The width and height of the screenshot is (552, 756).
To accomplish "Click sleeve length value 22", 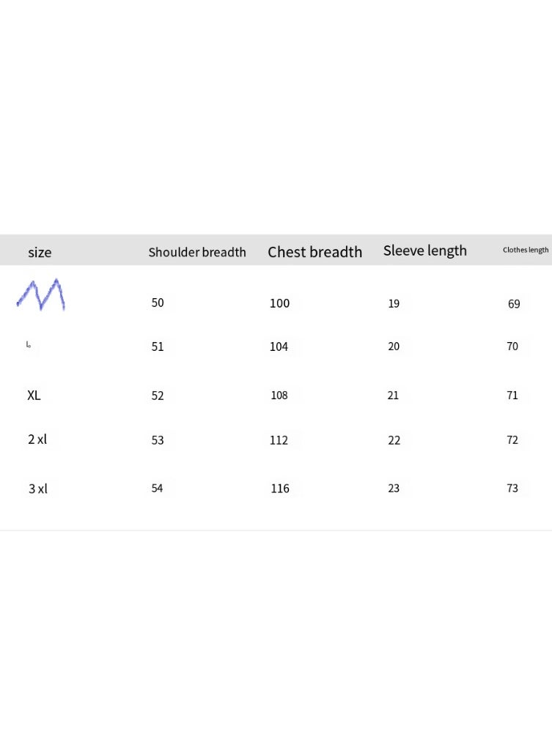I will point(394,440).
